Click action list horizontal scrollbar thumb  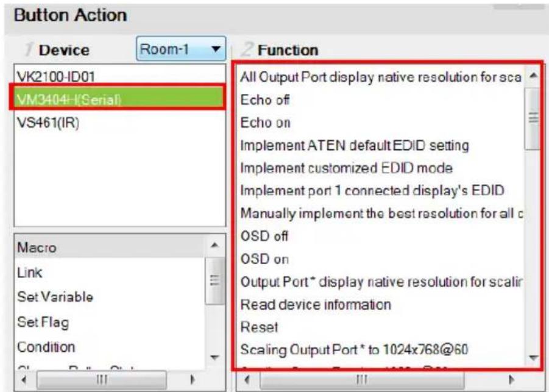101,379
